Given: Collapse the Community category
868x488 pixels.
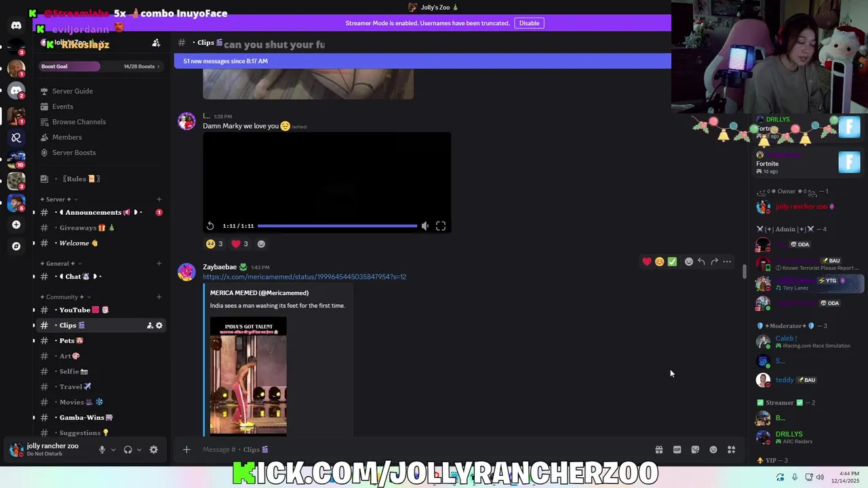Looking at the screenshot, I should pyautogui.click(x=66, y=297).
